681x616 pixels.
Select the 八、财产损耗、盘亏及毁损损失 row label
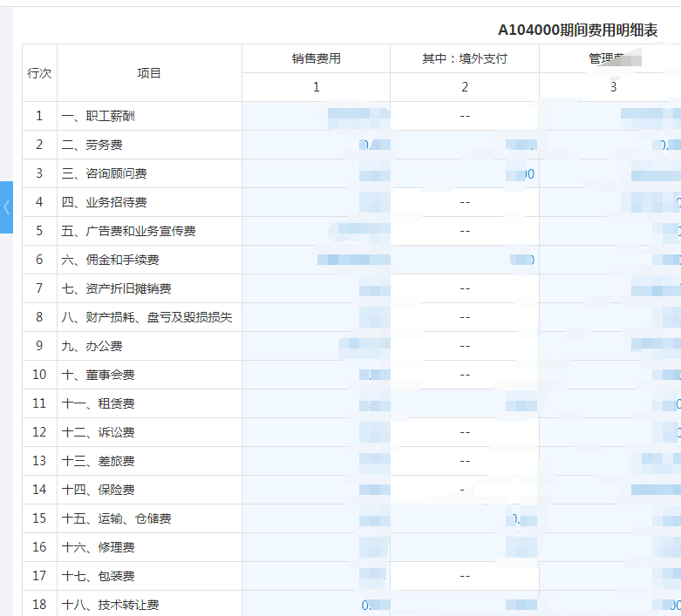146,317
